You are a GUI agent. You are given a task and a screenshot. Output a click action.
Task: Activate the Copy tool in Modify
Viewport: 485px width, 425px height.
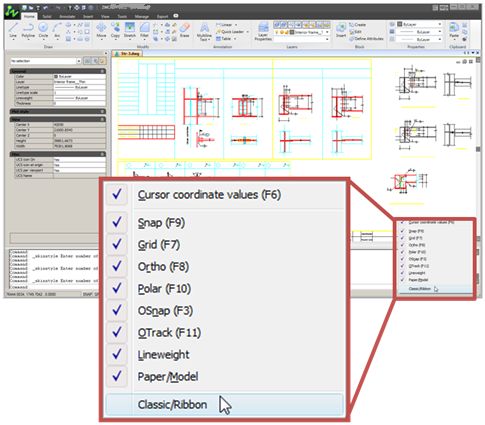115,30
